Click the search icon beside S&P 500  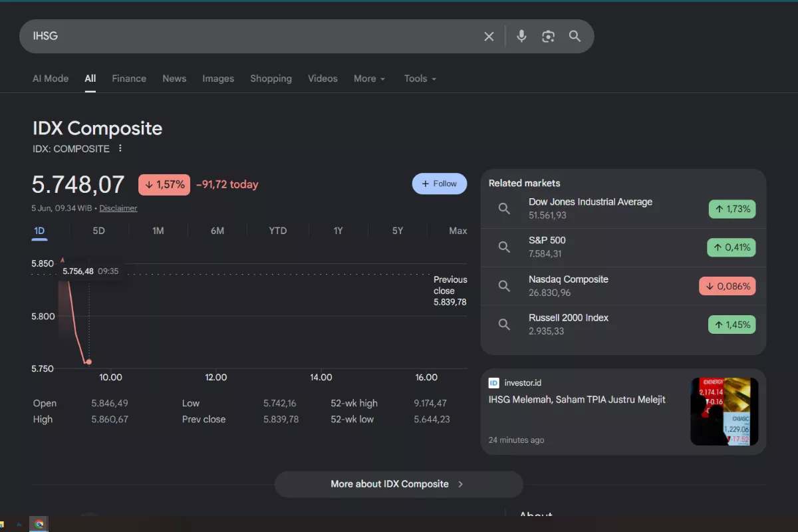504,247
